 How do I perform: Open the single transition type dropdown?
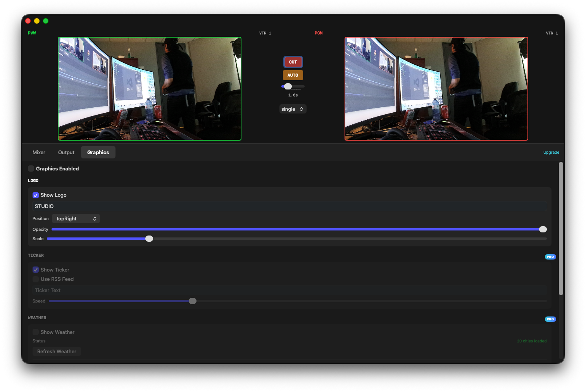click(293, 109)
